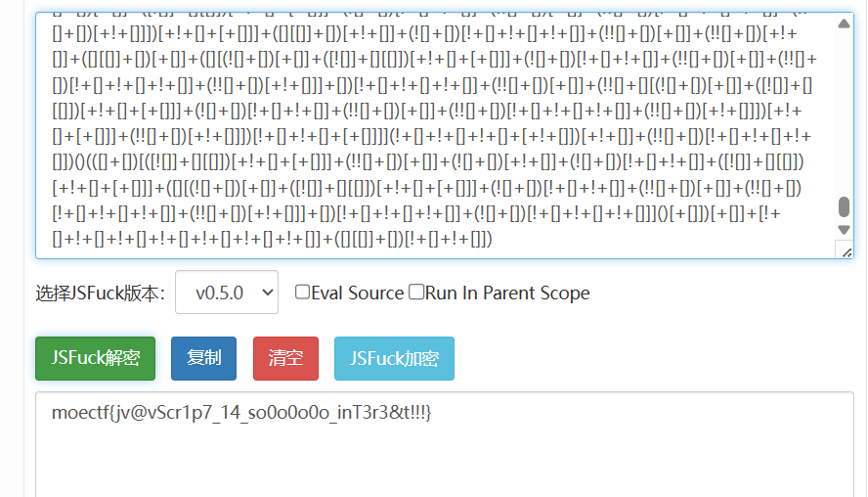Click the Eval Source label text
The height and width of the screenshot is (497, 868).
coord(358,293)
